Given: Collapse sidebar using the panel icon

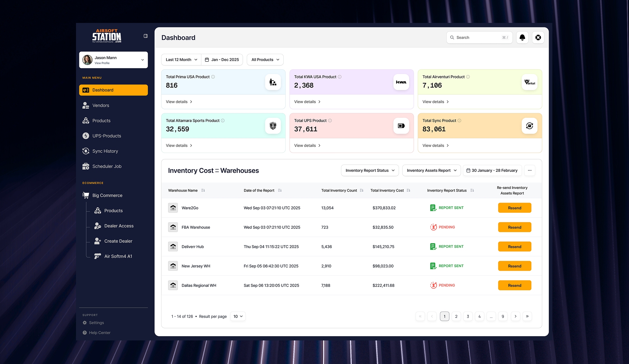Looking at the screenshot, I should tap(146, 36).
